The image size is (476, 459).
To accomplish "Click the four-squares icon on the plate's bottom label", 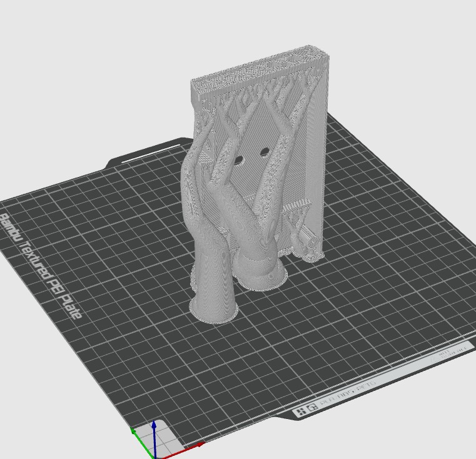I will coord(301,411).
